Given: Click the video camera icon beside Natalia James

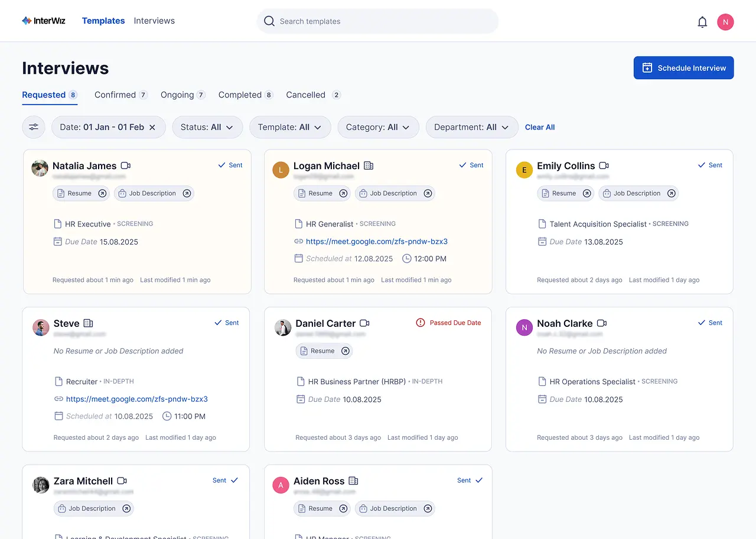Looking at the screenshot, I should click(125, 166).
